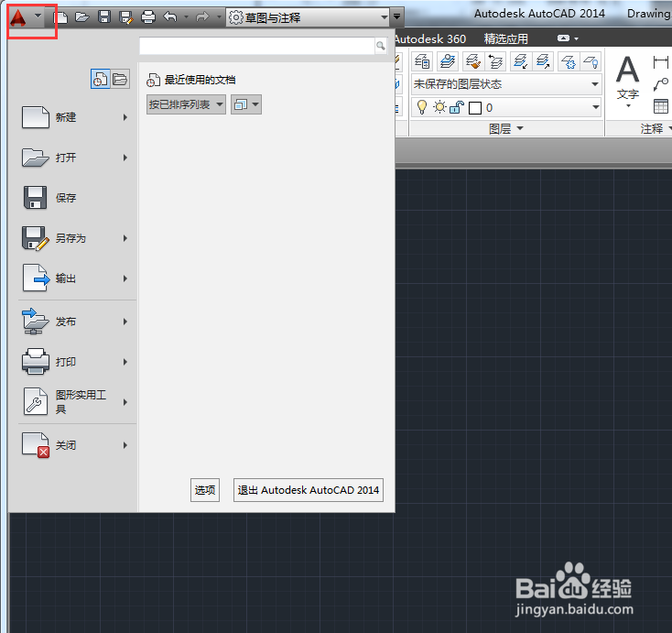672x633 pixels.
Task: Toggle layer 0 on/off lightbulb
Action: coord(422,107)
